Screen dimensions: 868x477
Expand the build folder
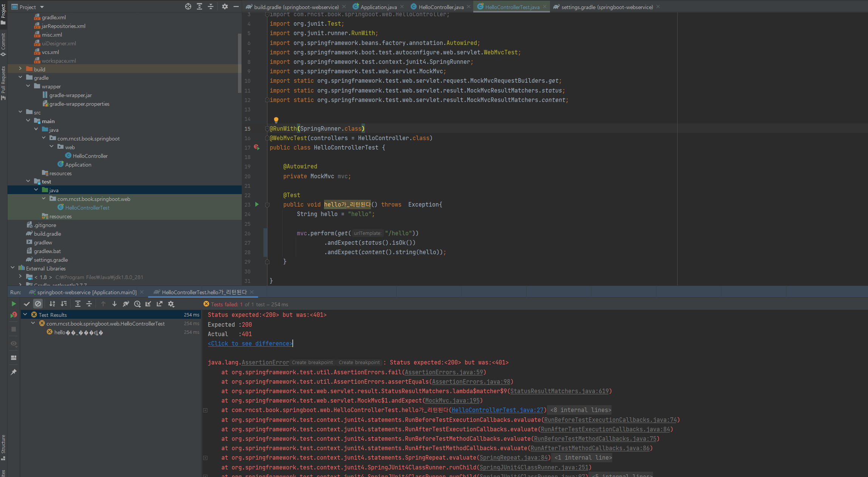tap(20, 69)
